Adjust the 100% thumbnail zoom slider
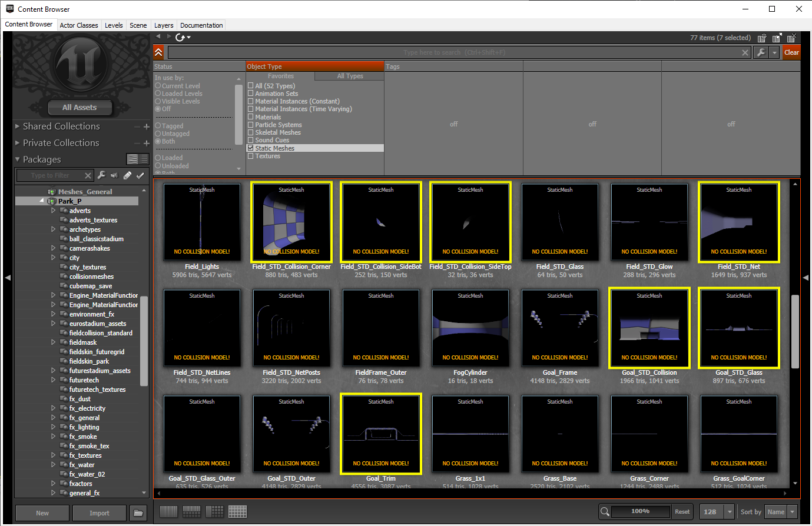Viewport: 812px width, 526px height. click(x=642, y=511)
